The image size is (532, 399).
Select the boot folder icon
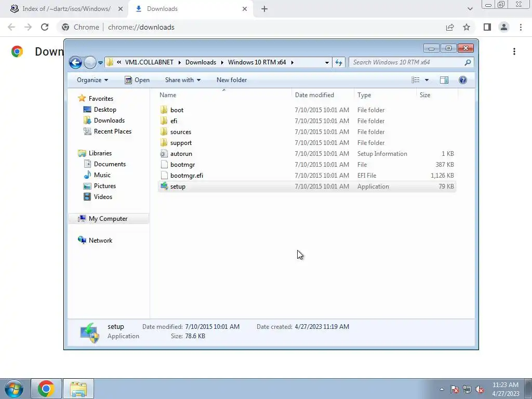point(164,110)
